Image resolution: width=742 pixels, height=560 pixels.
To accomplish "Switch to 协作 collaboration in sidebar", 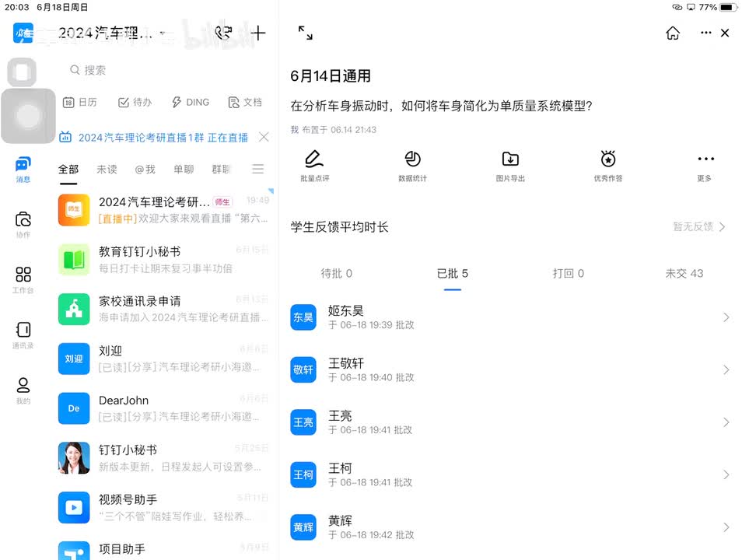I will (x=23, y=224).
